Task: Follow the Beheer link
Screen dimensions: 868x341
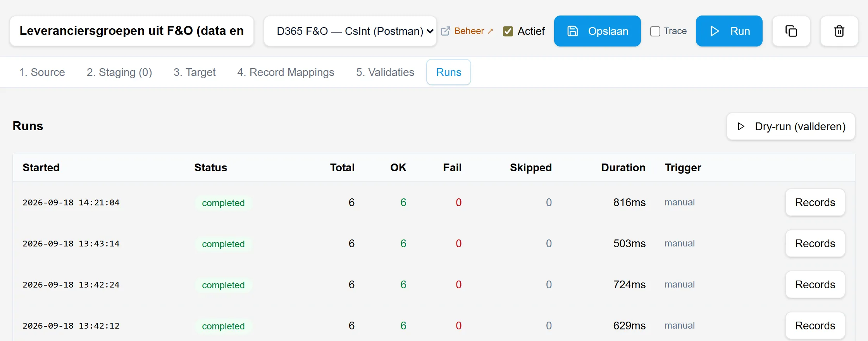Action: coord(473,31)
